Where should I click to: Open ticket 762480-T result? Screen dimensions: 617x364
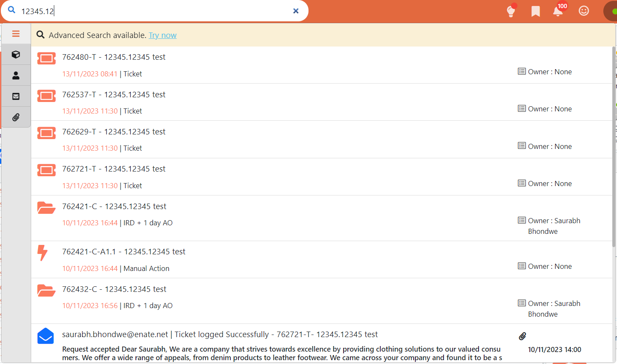pyautogui.click(x=114, y=57)
